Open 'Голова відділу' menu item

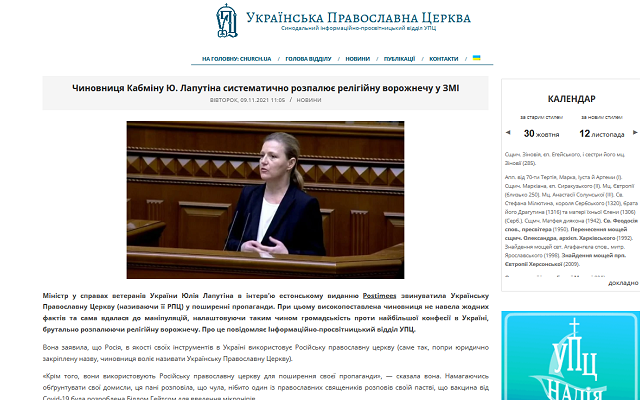pos(308,59)
